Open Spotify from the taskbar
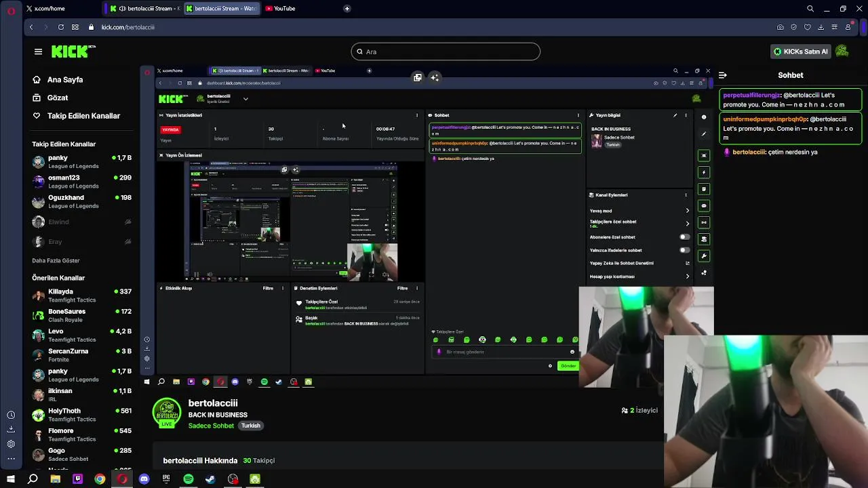Screen dimensions: 868x488 click(189, 479)
